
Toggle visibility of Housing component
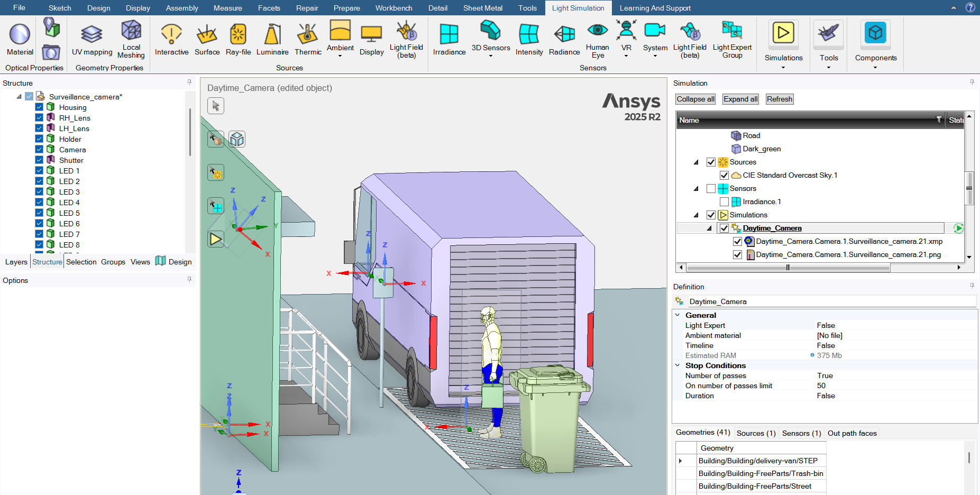[39, 107]
